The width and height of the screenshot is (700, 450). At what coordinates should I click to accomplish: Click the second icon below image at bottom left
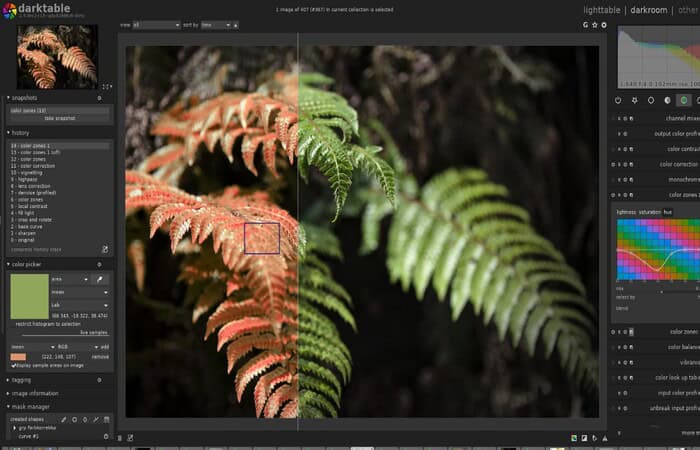pos(130,438)
